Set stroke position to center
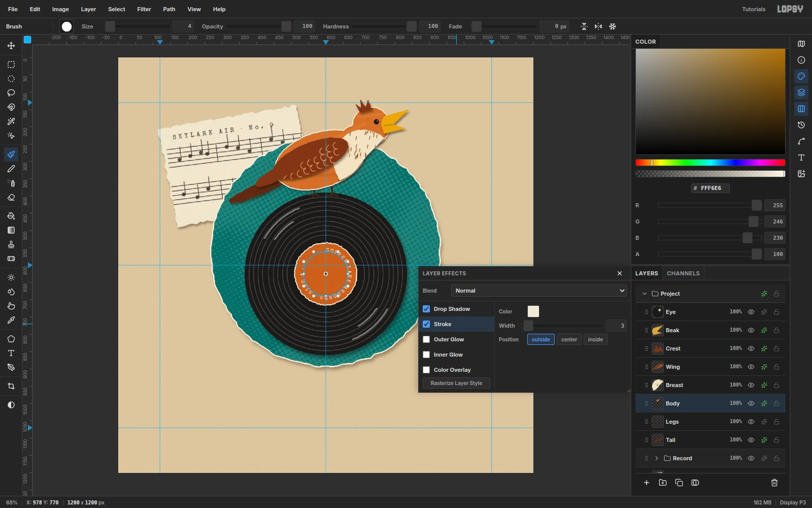 pyautogui.click(x=569, y=339)
